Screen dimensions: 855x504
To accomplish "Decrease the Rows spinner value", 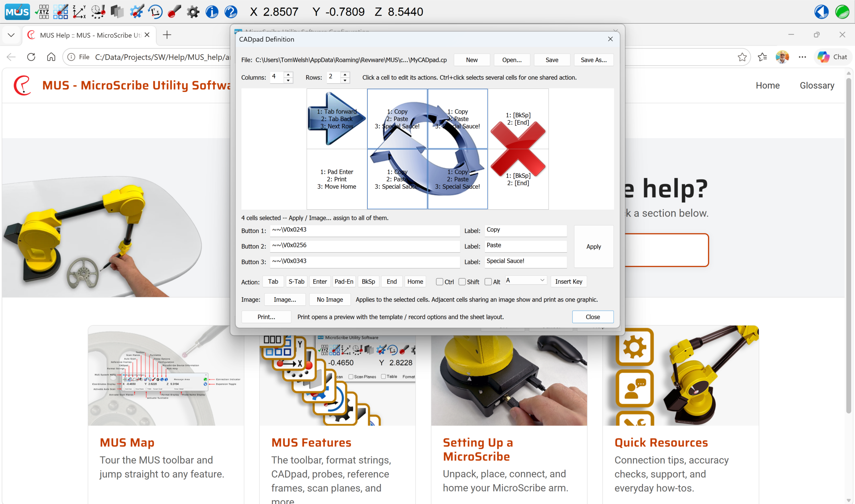I will pyautogui.click(x=345, y=80).
